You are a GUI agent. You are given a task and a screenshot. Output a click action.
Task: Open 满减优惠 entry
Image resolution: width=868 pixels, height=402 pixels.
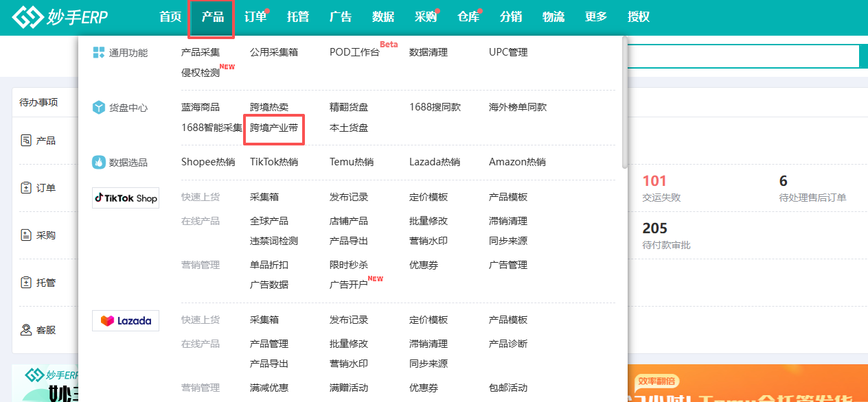[x=269, y=388]
